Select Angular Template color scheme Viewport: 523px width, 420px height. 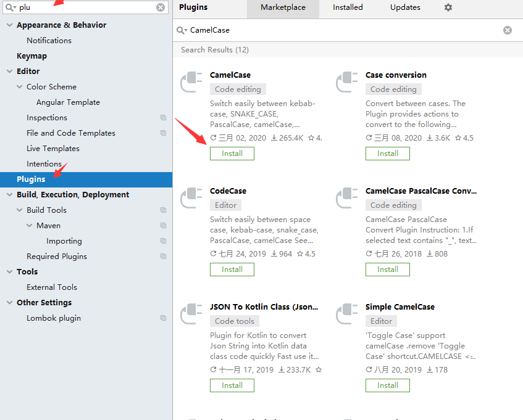68,102
